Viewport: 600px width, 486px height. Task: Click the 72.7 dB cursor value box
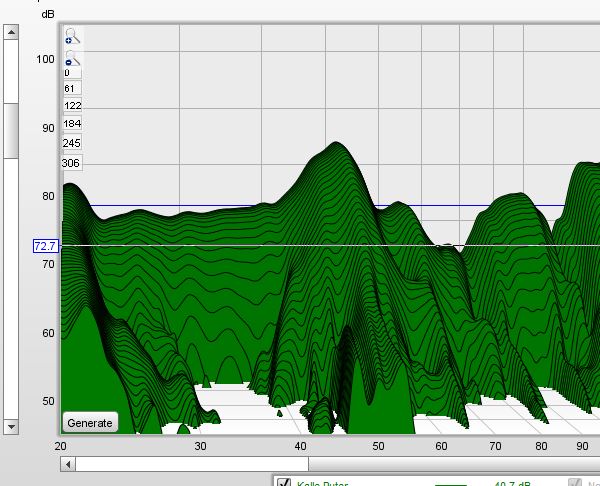(x=46, y=245)
